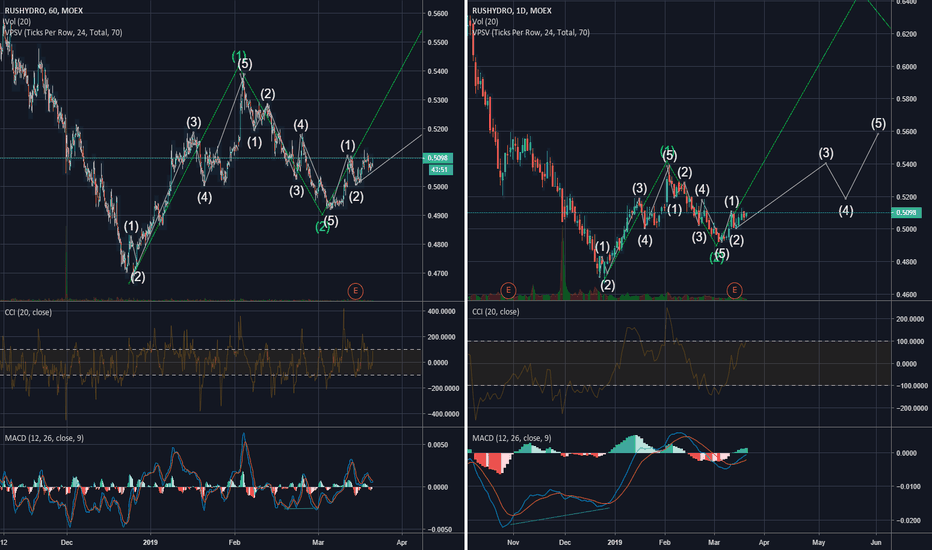This screenshot has width=932, height=550.
Task: Click 0.0050 on the 60-minute MACD scale
Action: coord(440,445)
